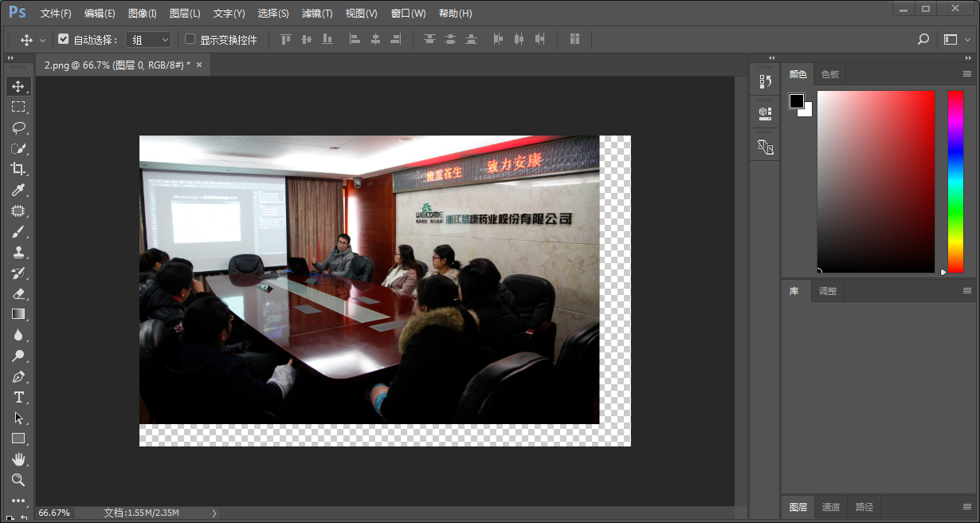Select the Horizontal Type tool

click(x=18, y=397)
